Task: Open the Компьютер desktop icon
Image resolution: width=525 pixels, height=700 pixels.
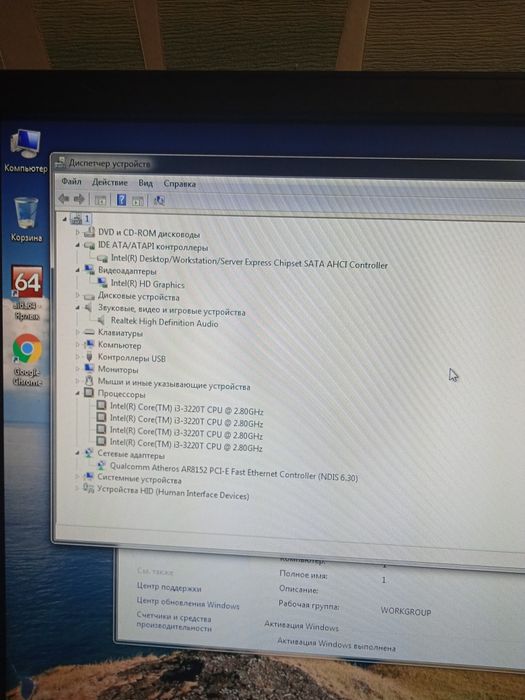Action: click(25, 150)
